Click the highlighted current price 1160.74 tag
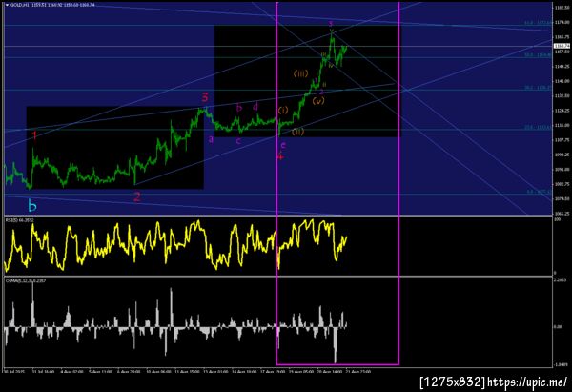 (562, 46)
